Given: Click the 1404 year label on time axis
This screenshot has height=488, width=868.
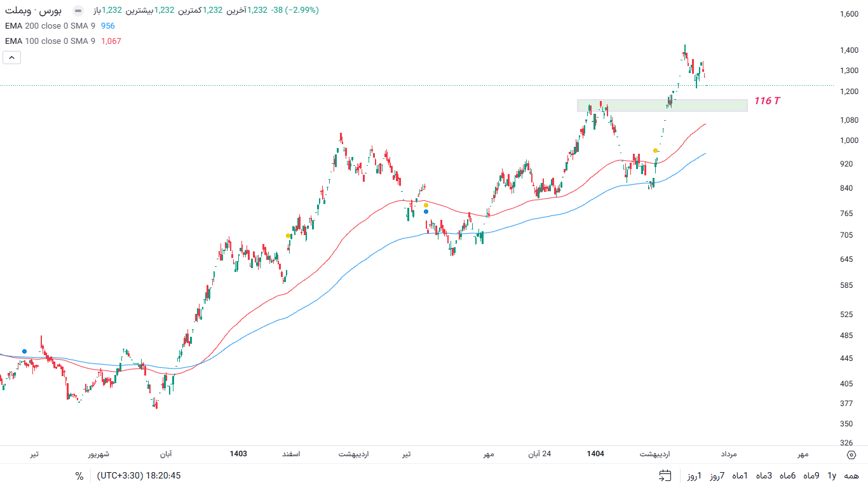Looking at the screenshot, I should pyautogui.click(x=595, y=454).
